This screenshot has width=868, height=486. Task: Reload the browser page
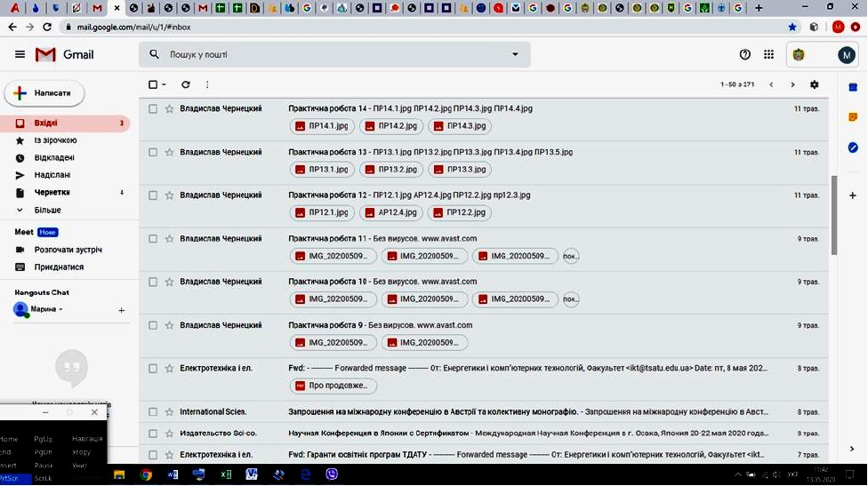pyautogui.click(x=47, y=27)
